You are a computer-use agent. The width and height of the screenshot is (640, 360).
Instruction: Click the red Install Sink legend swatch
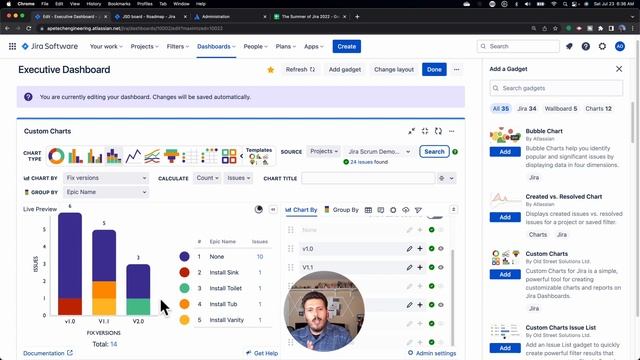tap(184, 272)
